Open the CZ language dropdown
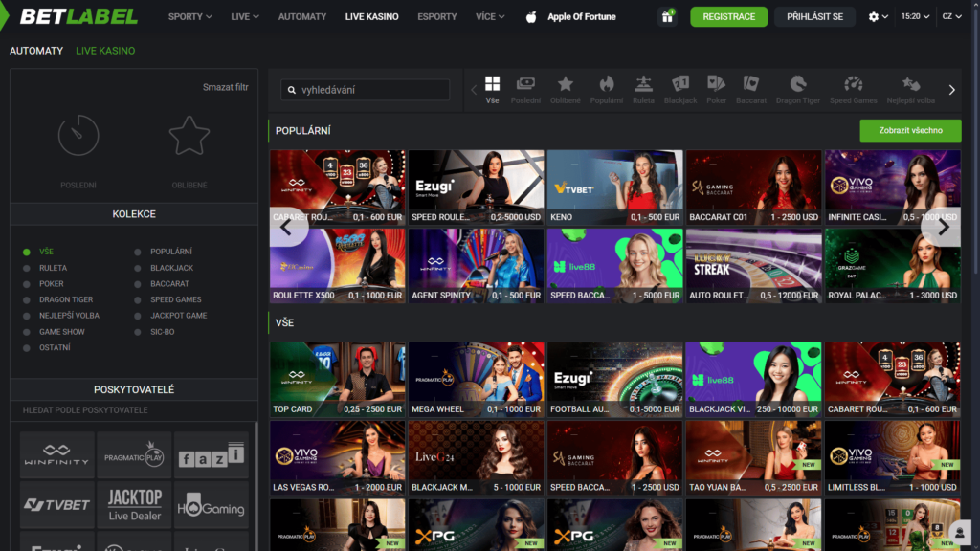980x551 pixels. (951, 17)
